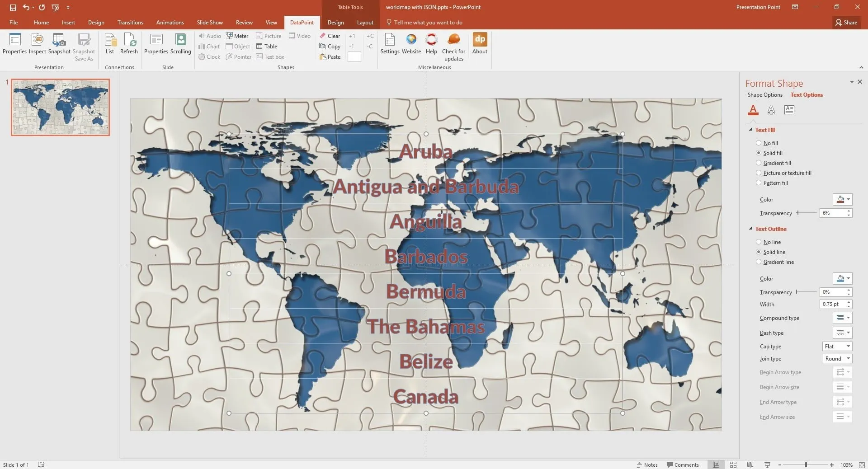Switch to the Animations ribbon tab
The image size is (868, 469).
tap(170, 23)
